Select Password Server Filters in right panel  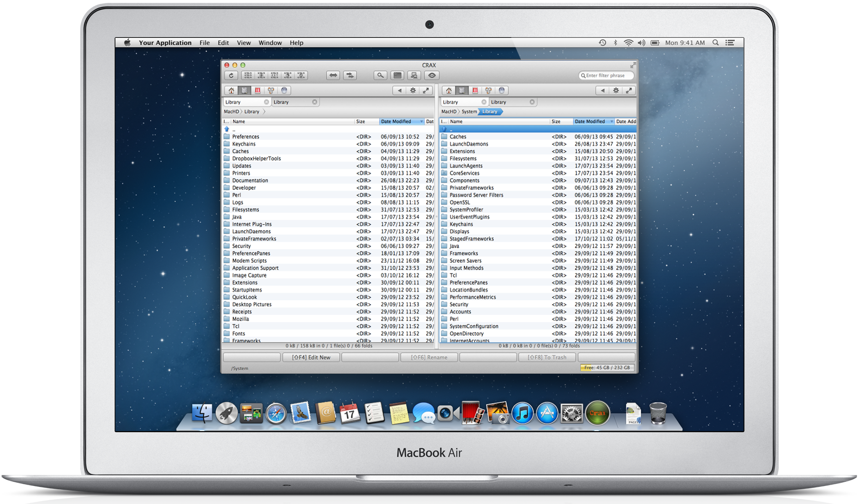(538, 195)
